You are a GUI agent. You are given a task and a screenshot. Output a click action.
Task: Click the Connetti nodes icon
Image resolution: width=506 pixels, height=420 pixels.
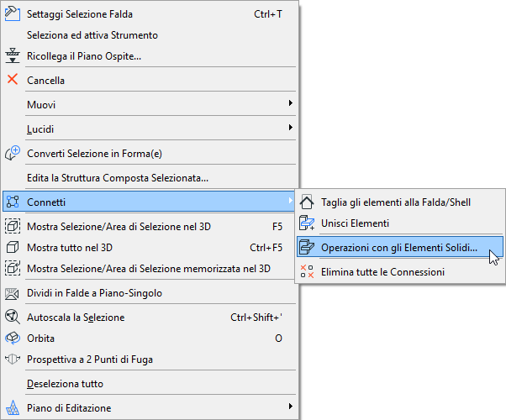coord(13,202)
